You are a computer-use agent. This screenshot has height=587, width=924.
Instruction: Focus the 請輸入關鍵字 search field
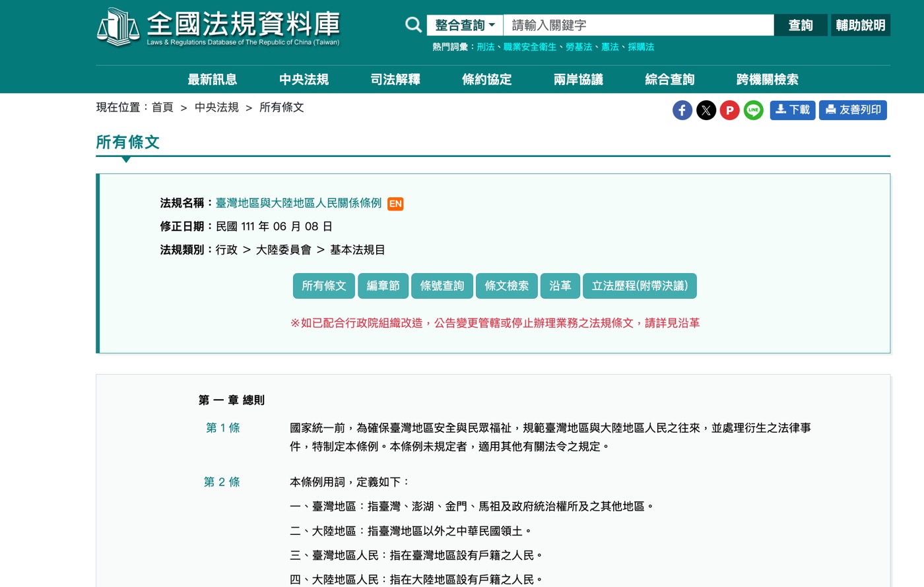(x=638, y=25)
